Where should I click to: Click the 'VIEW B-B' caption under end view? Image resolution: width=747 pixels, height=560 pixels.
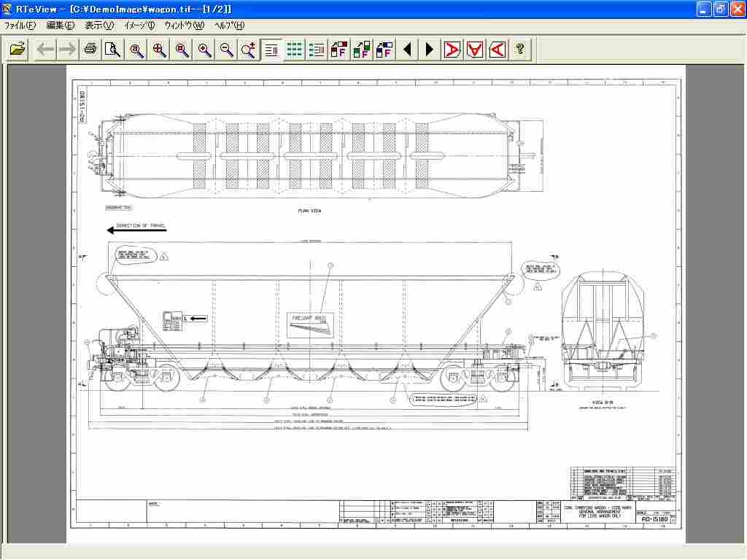[602, 402]
